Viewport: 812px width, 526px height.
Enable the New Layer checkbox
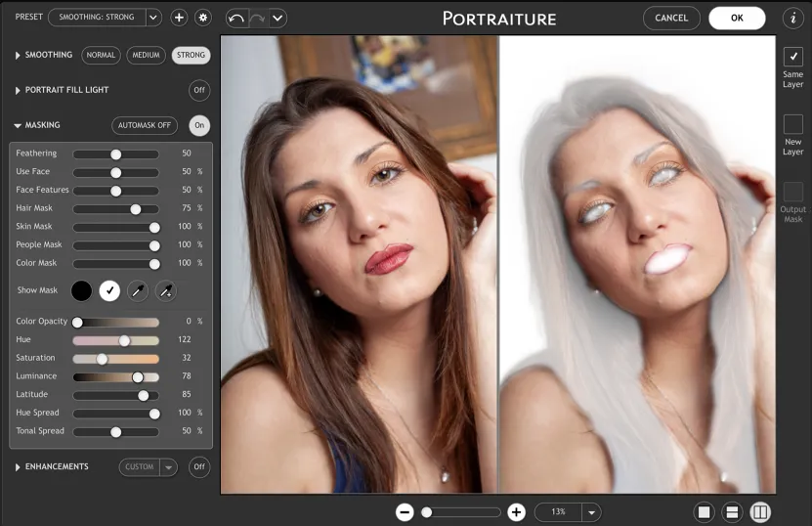click(792, 124)
